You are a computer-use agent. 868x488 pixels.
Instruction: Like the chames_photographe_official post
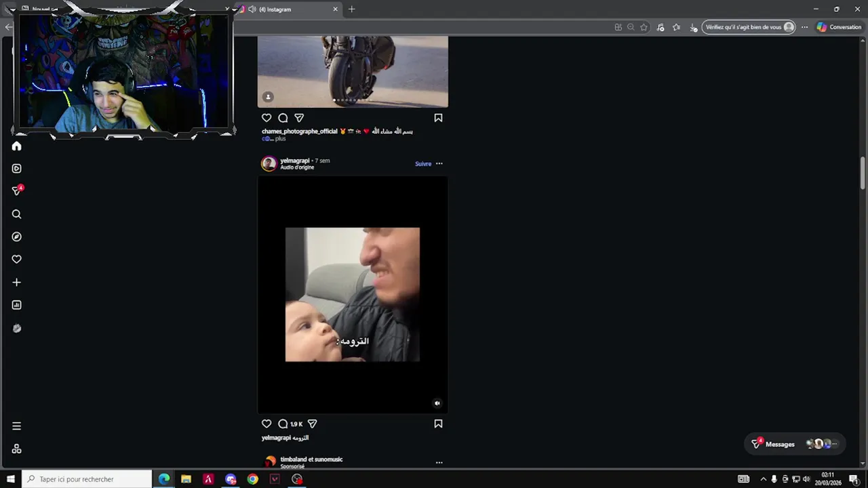267,118
